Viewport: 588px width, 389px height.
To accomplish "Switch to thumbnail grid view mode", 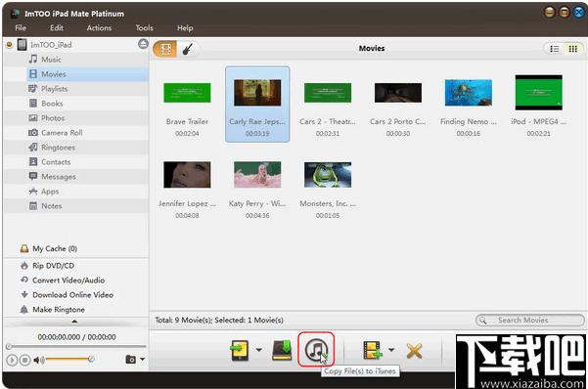I will (x=572, y=49).
